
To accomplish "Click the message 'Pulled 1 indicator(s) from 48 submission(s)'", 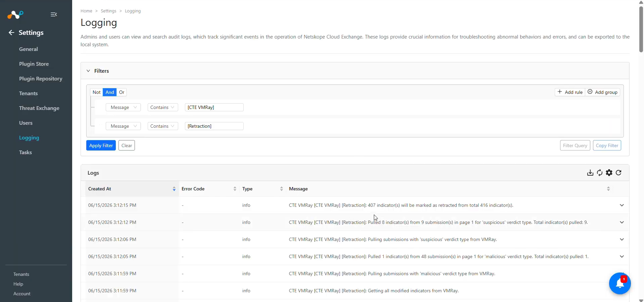I will tap(439, 256).
